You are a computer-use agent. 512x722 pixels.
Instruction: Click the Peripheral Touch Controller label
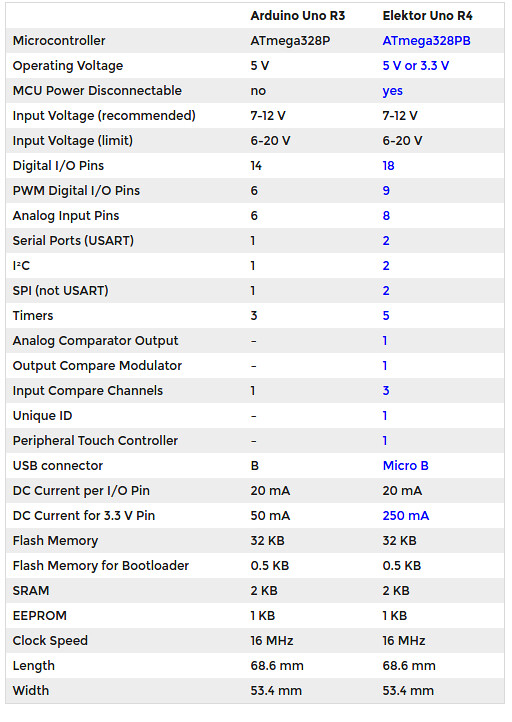pyautogui.click(x=95, y=441)
